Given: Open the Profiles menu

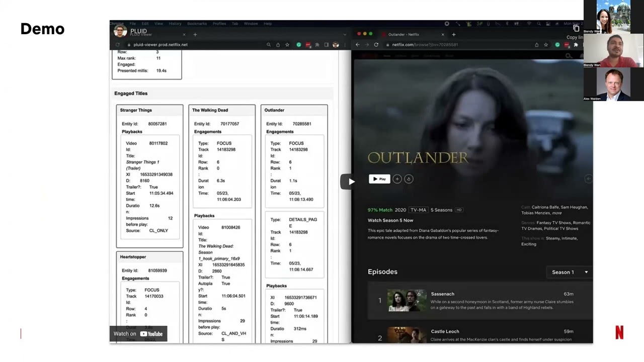Looking at the screenshot, I should pyautogui.click(x=219, y=24).
